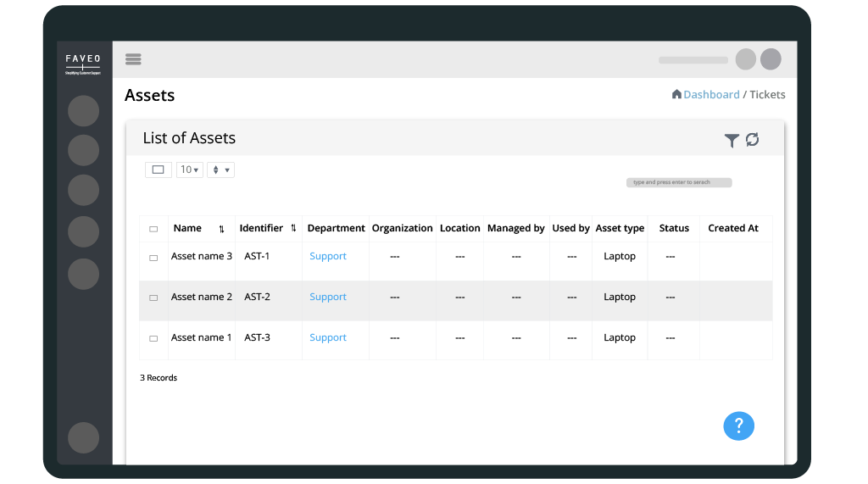Expand the sort order dropdown beside page size
Viewport: 868px width, 484px height.
220,170
